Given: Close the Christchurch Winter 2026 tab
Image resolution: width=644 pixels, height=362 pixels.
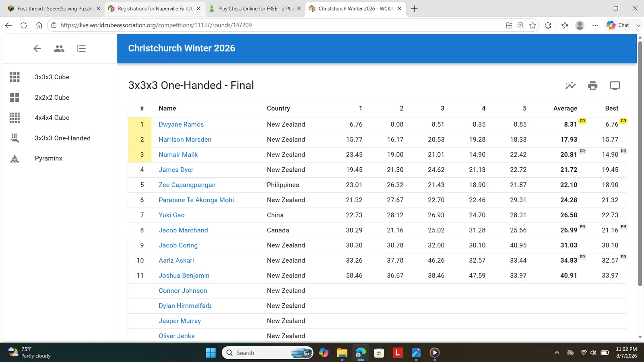Looking at the screenshot, I should tap(399, 8).
